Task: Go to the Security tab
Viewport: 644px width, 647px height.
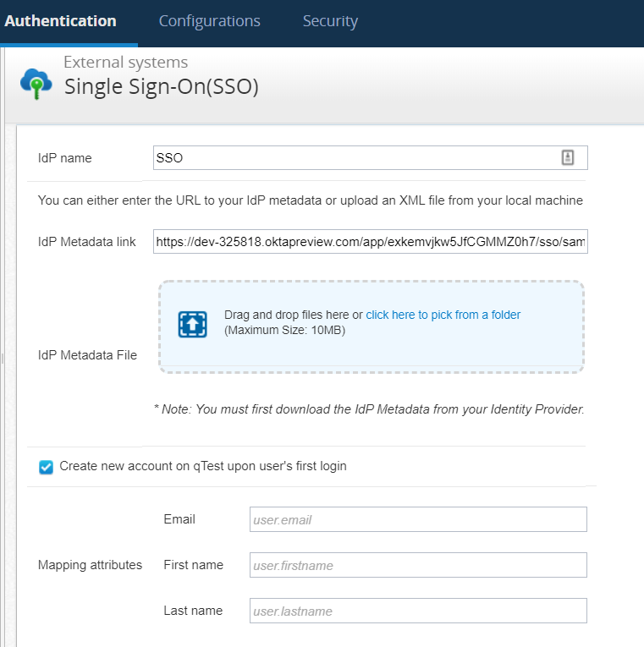Action: [x=330, y=21]
